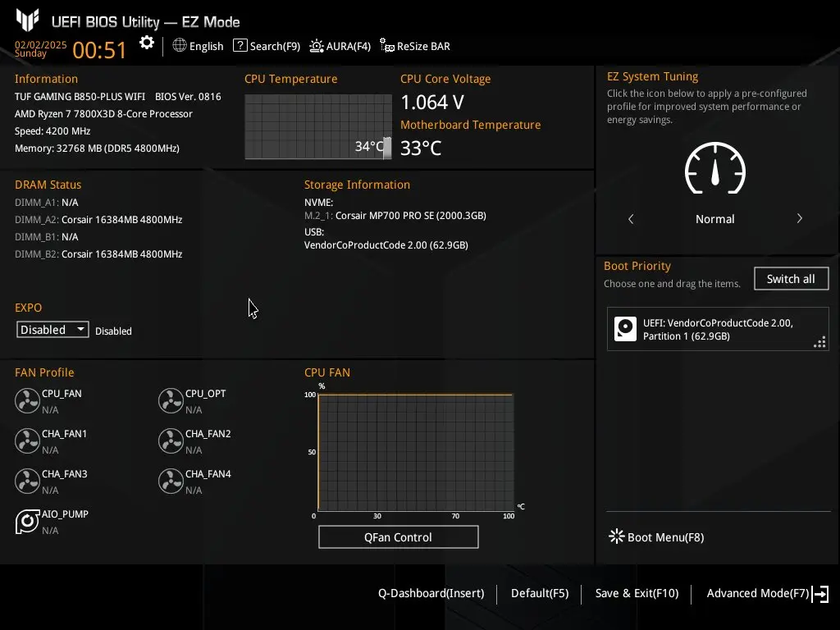Image resolution: width=840 pixels, height=630 pixels.
Task: Click the boot device disk icon
Action: tap(625, 329)
